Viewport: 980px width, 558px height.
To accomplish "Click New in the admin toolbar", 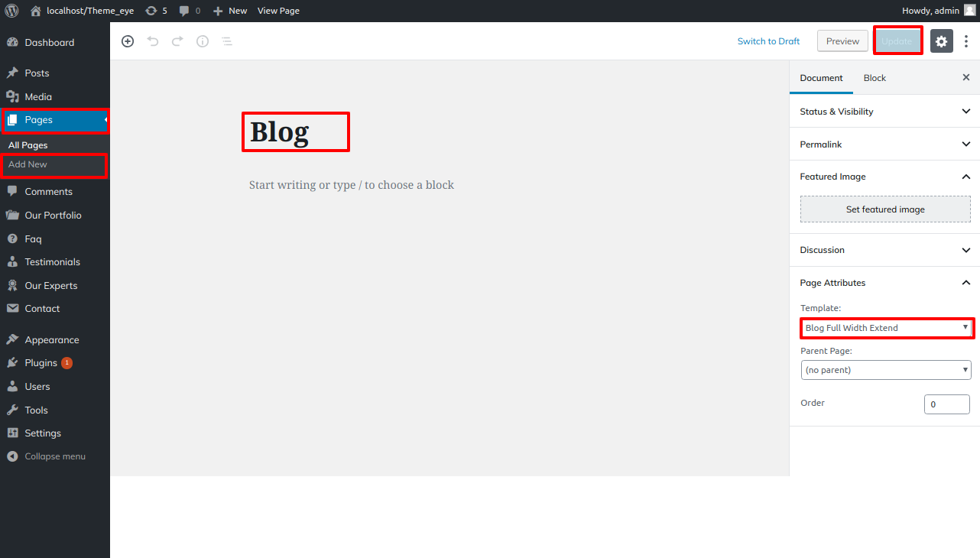I will click(229, 11).
